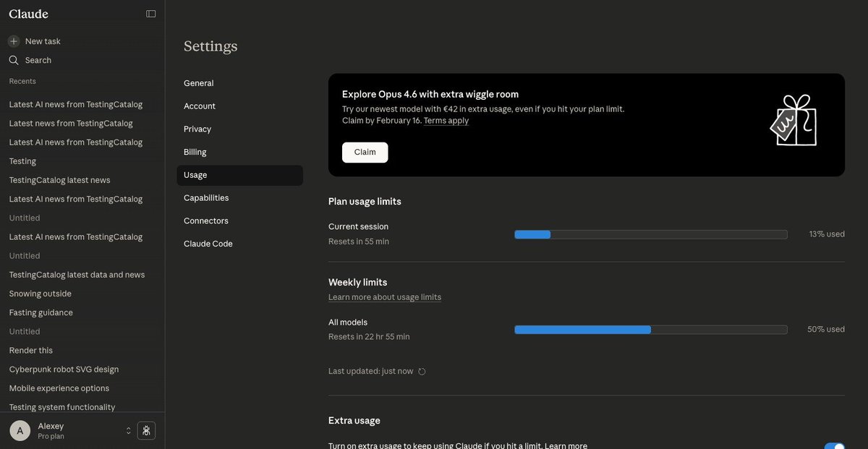Click the Weekly limits heading

(358, 282)
